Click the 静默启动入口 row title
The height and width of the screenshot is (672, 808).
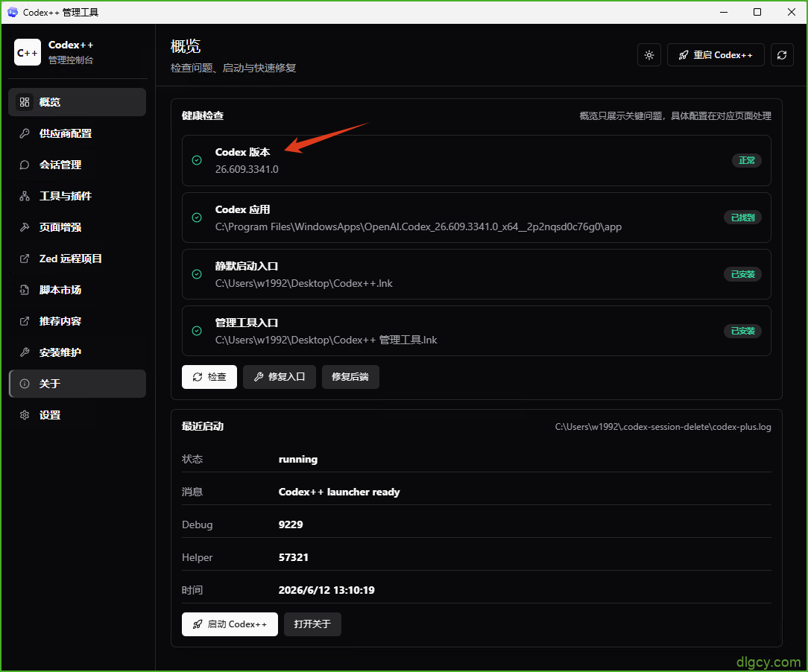(247, 266)
